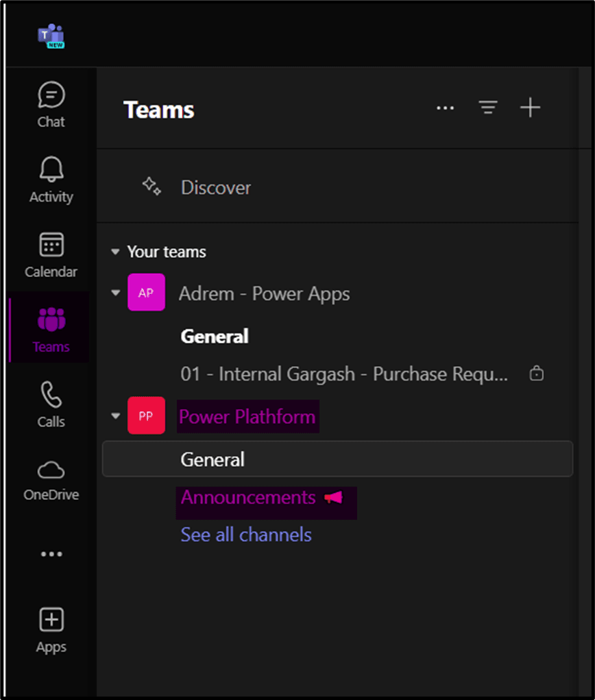Click the filter icon in Teams header
This screenshot has width=595, height=700.
pos(488,108)
